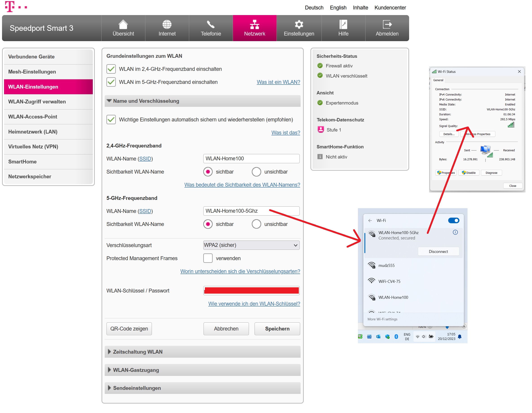Enable Protected Management Frames checkbox
Image resolution: width=532 pixels, height=413 pixels.
click(x=208, y=258)
